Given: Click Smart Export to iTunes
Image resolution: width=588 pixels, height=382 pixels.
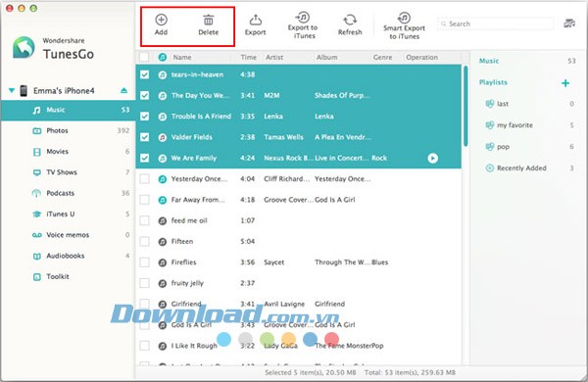Looking at the screenshot, I should 404,25.
